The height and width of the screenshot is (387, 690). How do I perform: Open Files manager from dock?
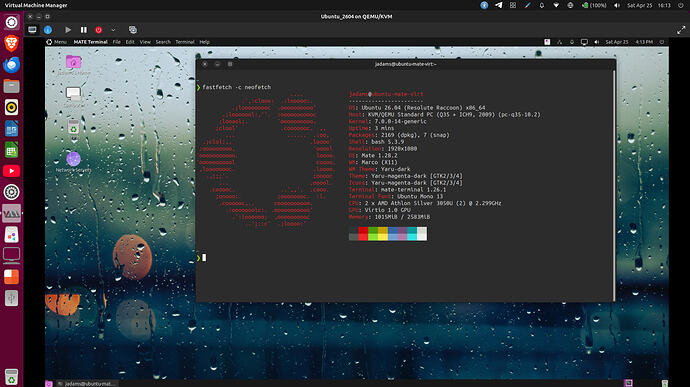point(11,86)
